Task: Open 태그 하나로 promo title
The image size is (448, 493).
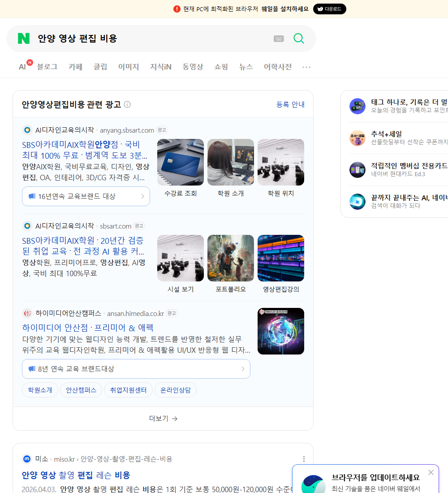Action: pos(409,102)
